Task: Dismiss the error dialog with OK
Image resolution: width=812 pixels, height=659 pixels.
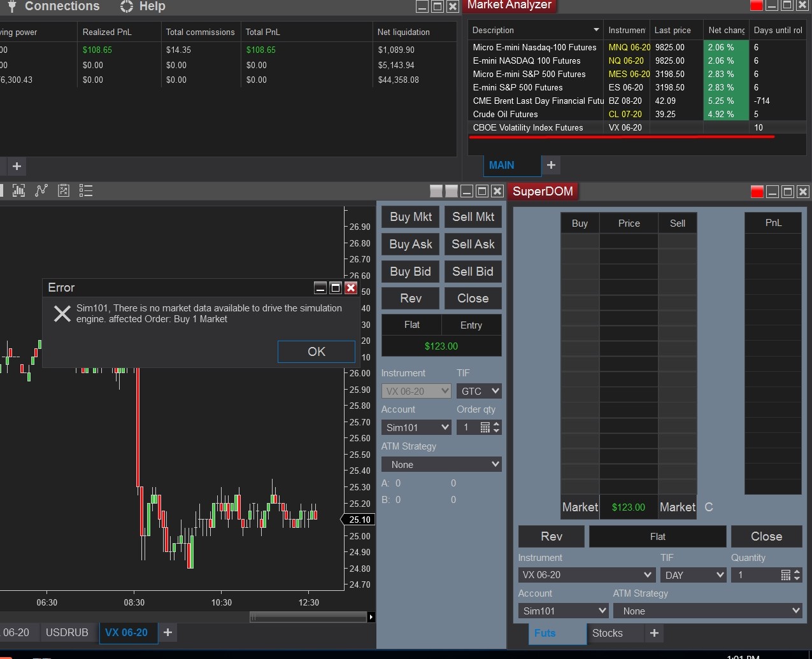Action: click(x=316, y=351)
